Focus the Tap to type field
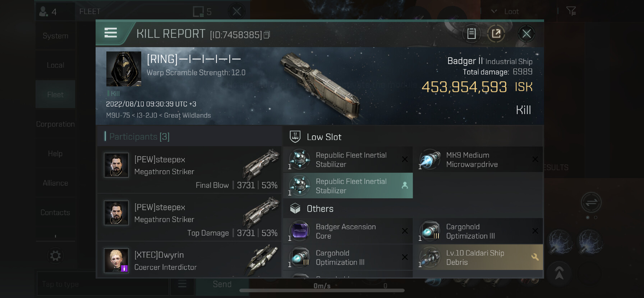Image resolution: width=644 pixels, height=298 pixels. [102, 284]
